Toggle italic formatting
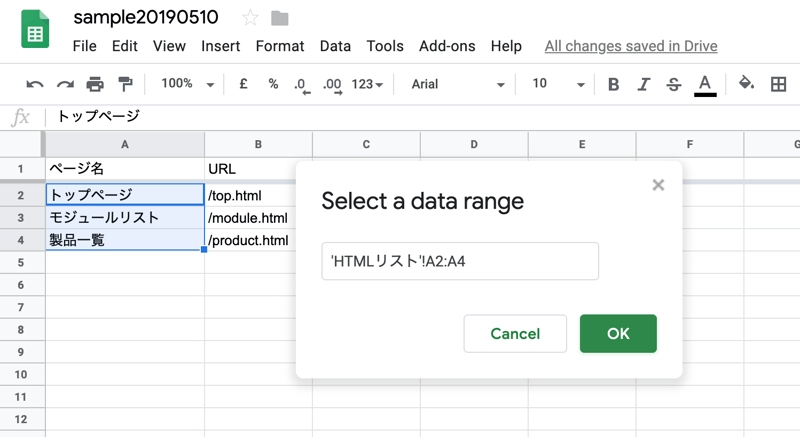Image resolution: width=800 pixels, height=437 pixels. (x=644, y=84)
